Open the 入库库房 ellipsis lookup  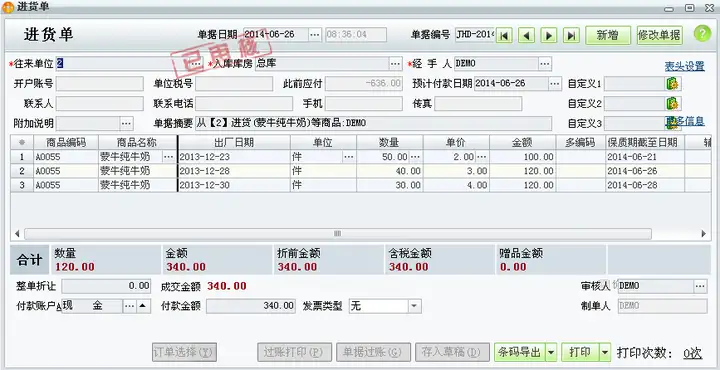tap(395, 64)
